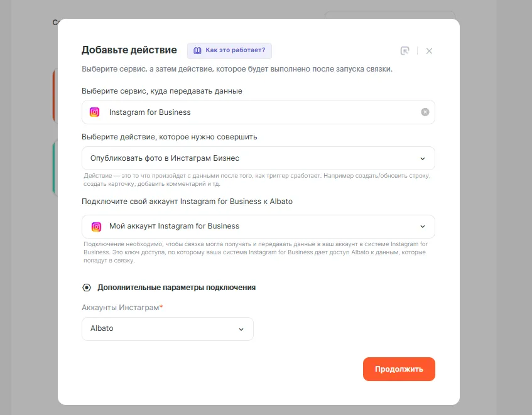Click the chevron in the action dropdown
This screenshot has height=415, width=532.
click(423, 159)
